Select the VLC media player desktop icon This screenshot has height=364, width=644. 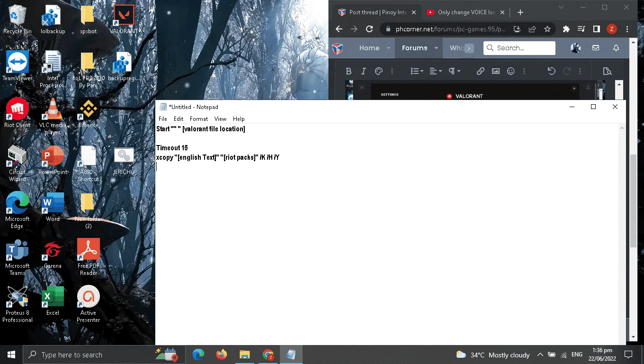click(53, 116)
